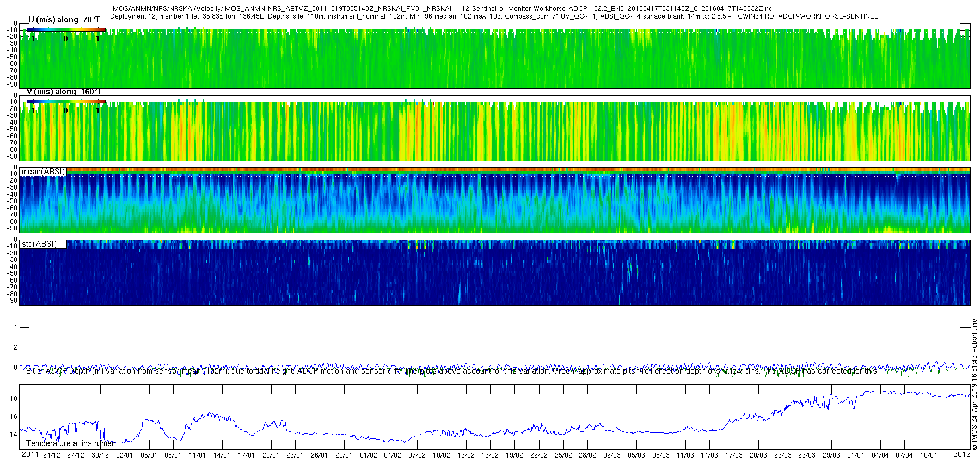Screen dimensions: 980x463
Task: Click the 'Temperature at instrument' label
Action: point(72,443)
